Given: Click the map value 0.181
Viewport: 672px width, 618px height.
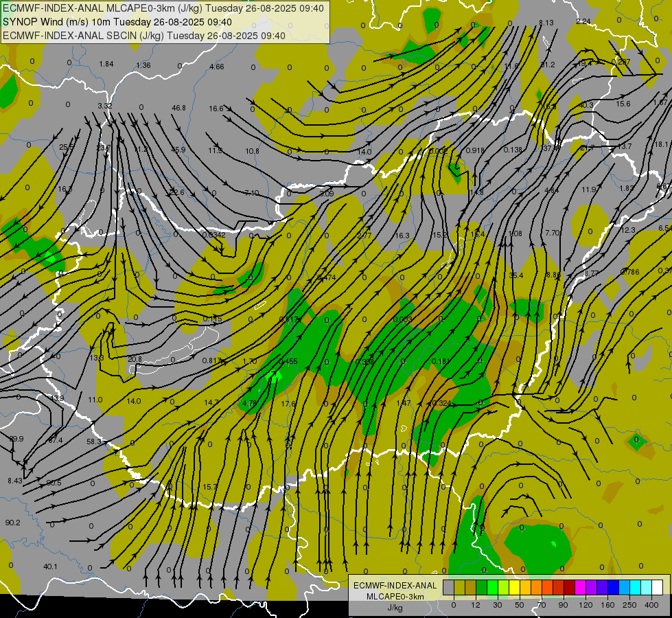Looking at the screenshot, I should [441, 361].
